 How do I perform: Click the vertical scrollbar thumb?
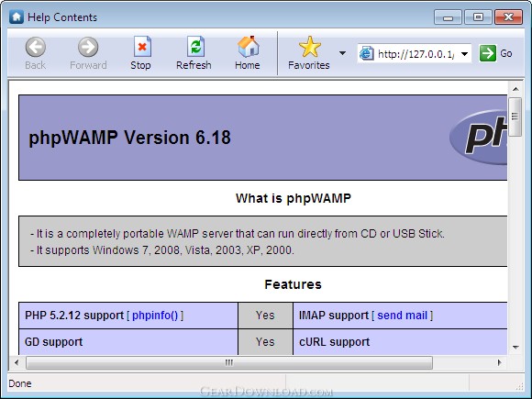(x=515, y=116)
